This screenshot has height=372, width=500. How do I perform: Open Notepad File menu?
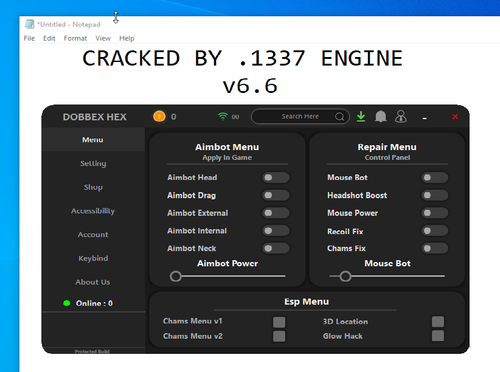[x=29, y=38]
